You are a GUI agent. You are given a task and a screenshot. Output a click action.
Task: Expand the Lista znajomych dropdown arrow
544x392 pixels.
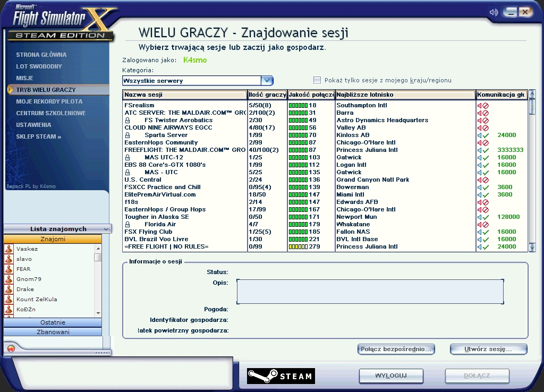[106, 229]
